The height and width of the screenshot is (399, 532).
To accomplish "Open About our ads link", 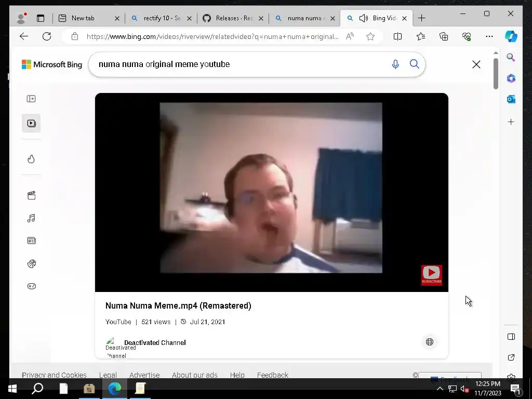I will 195,375.
